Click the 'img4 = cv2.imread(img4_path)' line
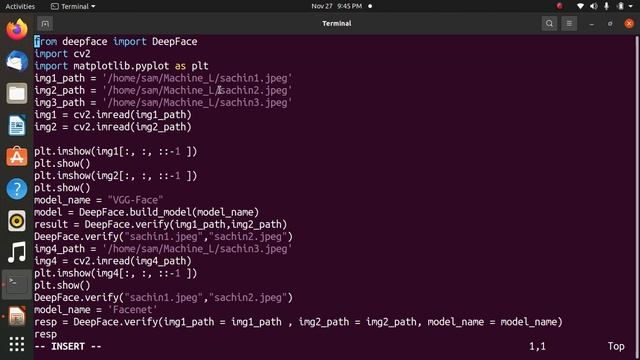 pyautogui.click(x=113, y=261)
